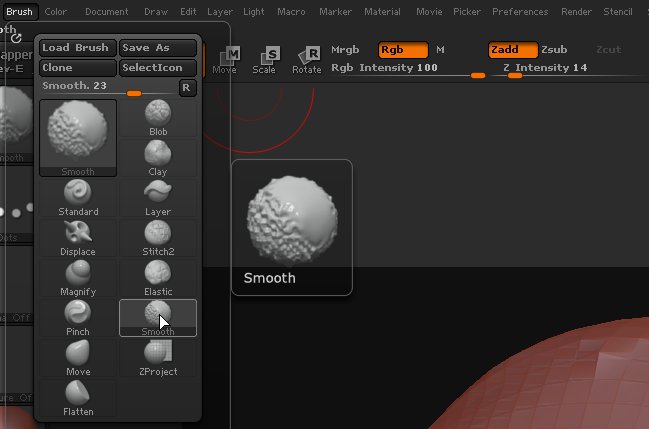Select the Blob brush
649x429 pixels.
tap(158, 118)
